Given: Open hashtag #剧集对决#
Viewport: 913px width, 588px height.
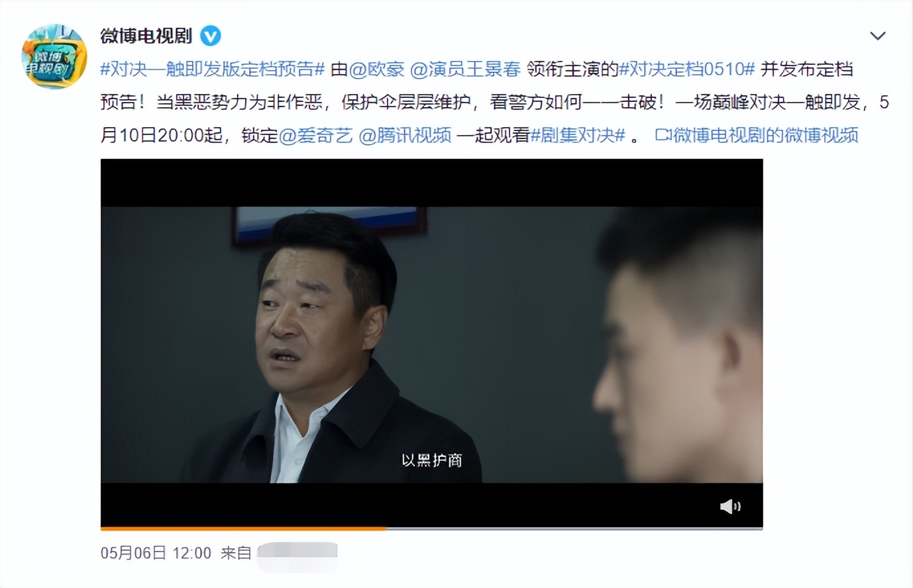Looking at the screenshot, I should [x=578, y=135].
